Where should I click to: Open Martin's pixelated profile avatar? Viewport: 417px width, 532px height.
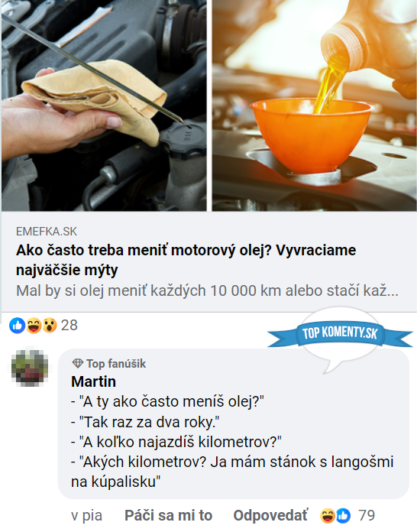[30, 368]
